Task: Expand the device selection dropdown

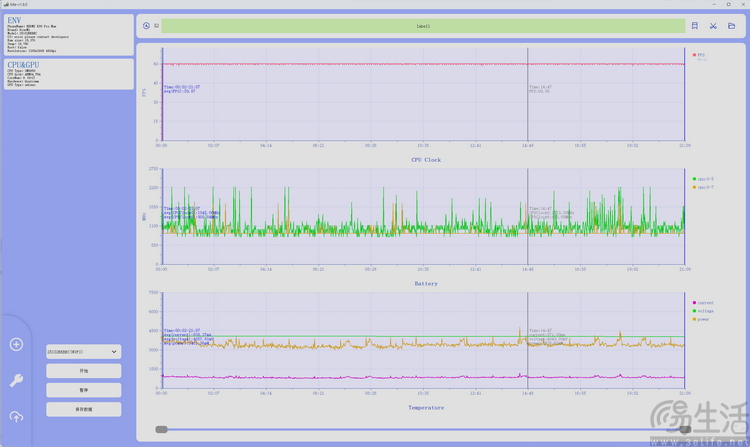Action: 83,352
